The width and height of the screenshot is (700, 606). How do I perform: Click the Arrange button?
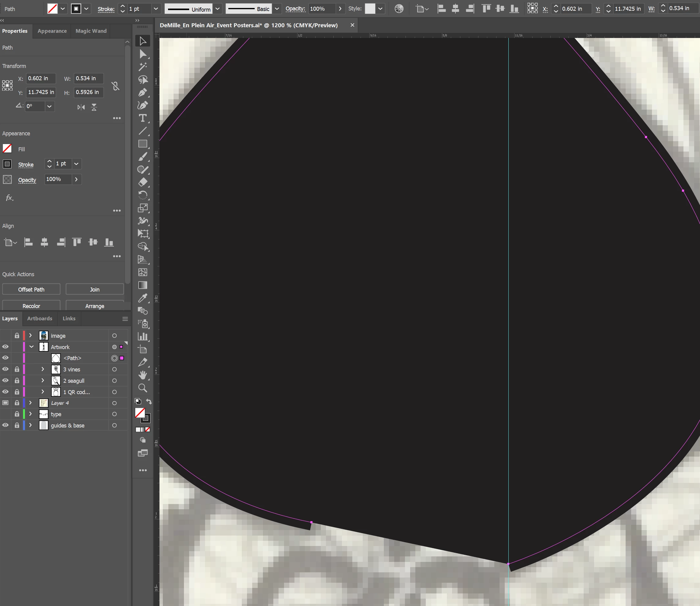click(x=95, y=306)
